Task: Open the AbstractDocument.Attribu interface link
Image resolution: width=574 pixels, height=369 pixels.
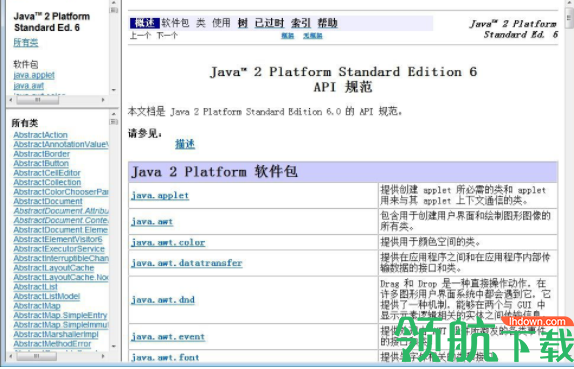Action: (x=61, y=211)
